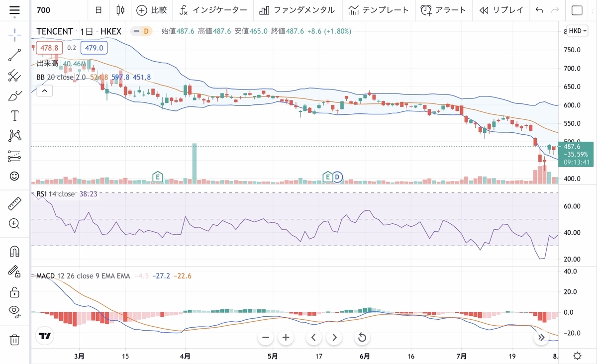Screen dimensions: 597x364
Task: Click the MACD 12 26 close legend
Action: click(x=83, y=275)
